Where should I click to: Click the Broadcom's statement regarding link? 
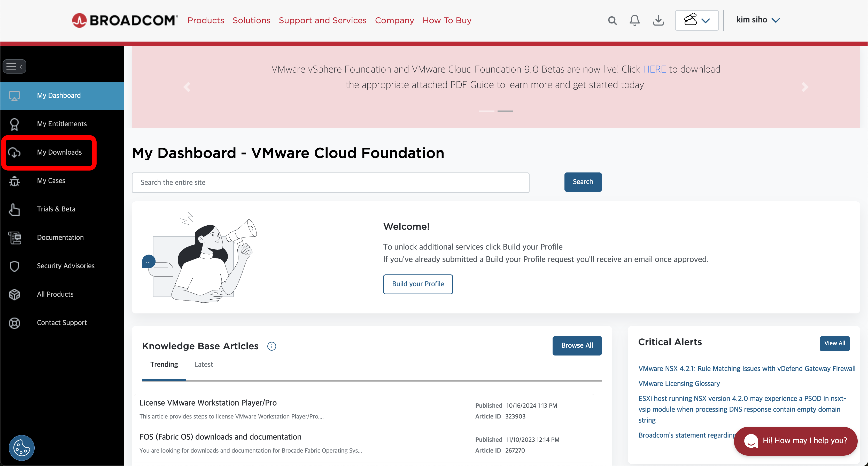[x=687, y=435]
